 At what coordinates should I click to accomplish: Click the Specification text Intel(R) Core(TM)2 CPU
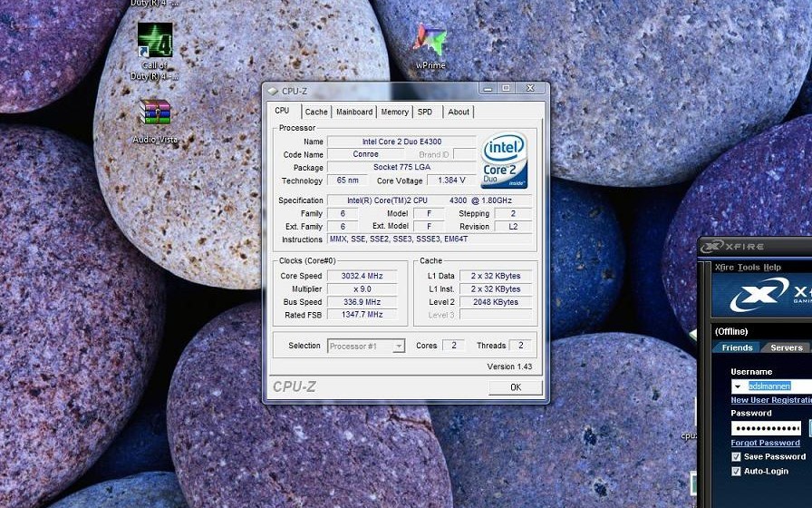[x=430, y=200]
